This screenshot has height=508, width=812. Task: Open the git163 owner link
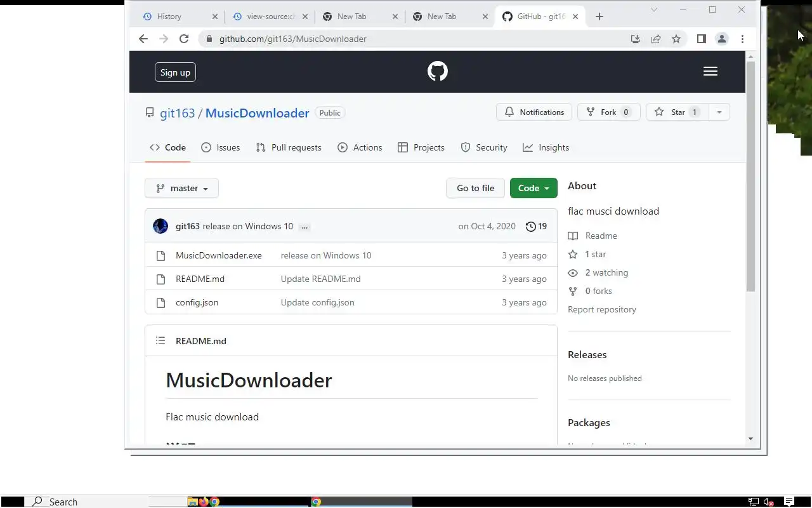pos(177,113)
